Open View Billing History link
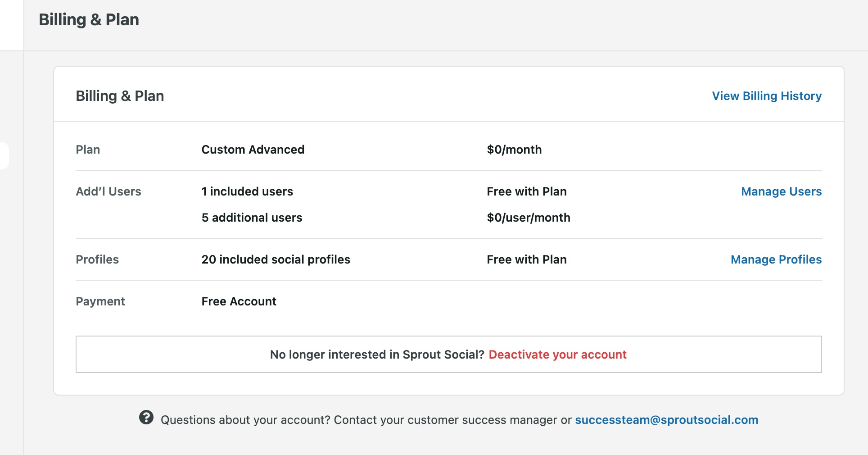 767,96
